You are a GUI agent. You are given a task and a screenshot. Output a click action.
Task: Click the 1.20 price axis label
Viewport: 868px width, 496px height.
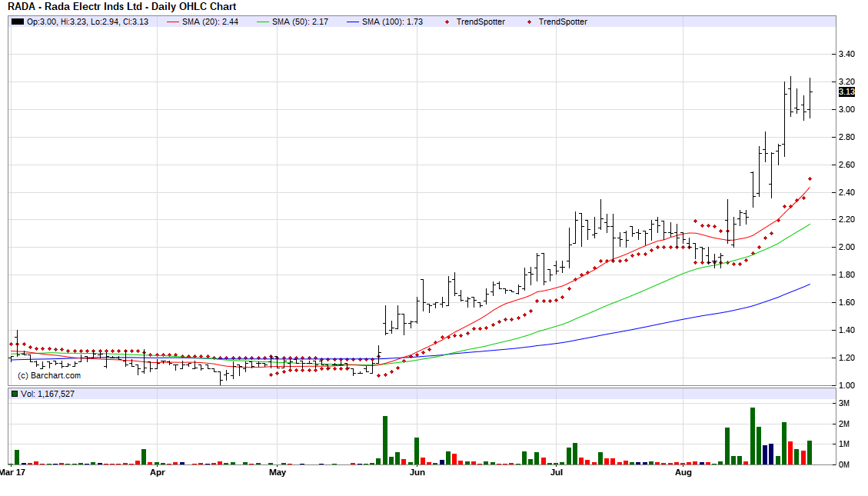coord(846,358)
